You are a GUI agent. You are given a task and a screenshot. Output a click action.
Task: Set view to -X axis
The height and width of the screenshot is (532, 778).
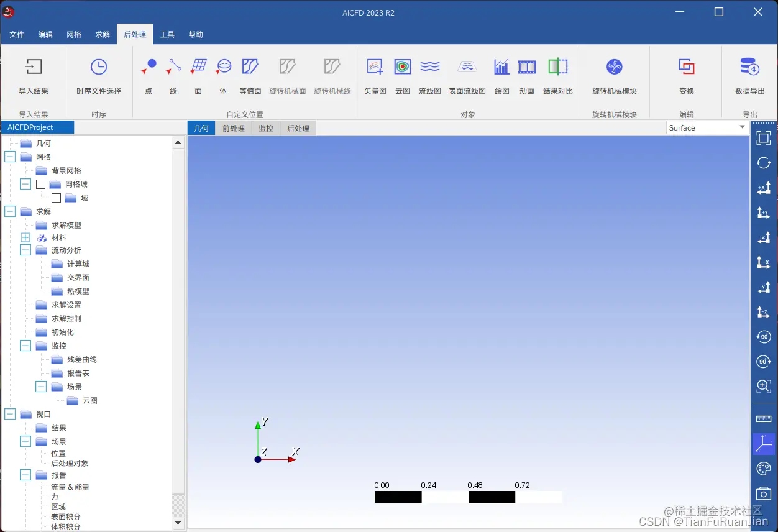coord(764,262)
